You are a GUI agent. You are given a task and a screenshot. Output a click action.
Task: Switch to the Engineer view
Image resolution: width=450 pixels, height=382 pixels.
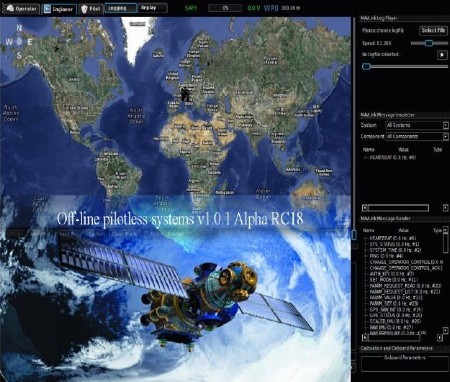[59, 9]
